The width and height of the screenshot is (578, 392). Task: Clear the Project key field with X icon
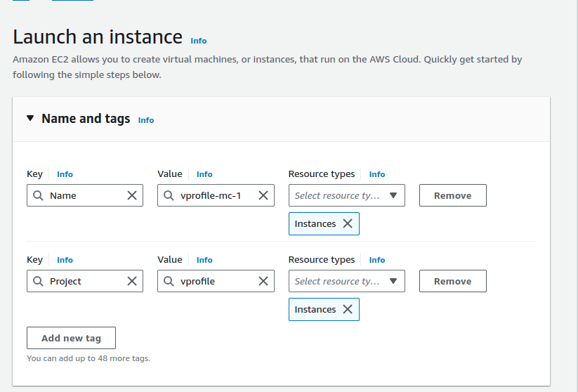click(x=132, y=281)
